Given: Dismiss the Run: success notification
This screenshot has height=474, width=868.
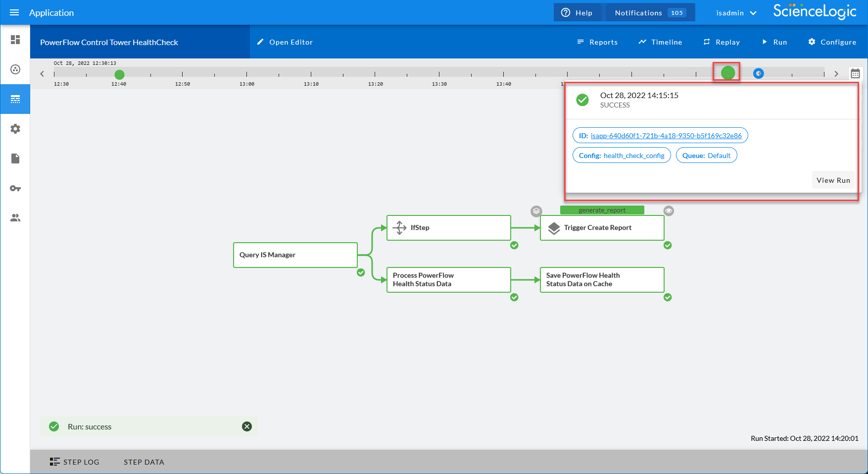Looking at the screenshot, I should coord(247,426).
